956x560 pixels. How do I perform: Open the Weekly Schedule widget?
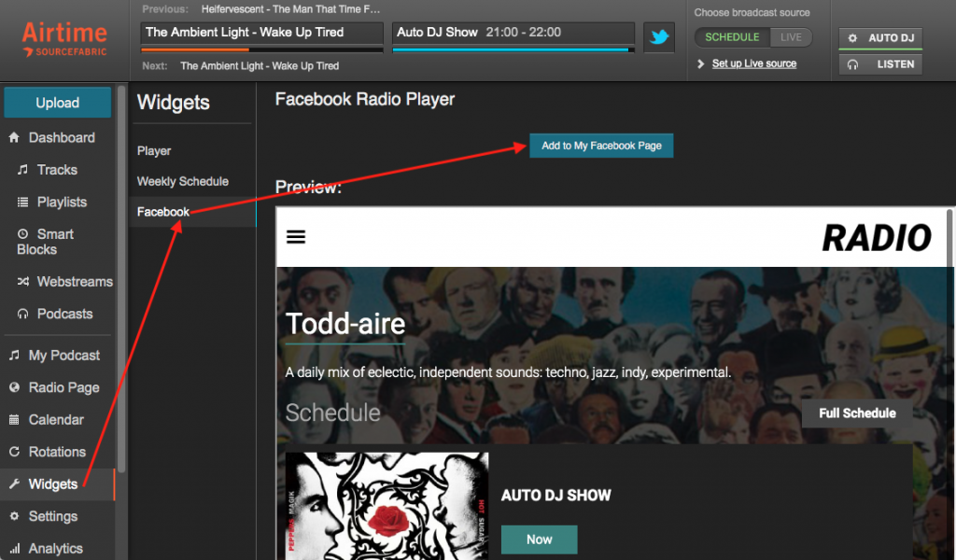(183, 181)
